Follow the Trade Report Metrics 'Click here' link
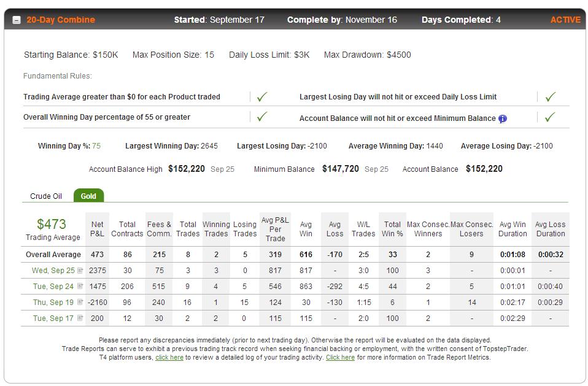This screenshot has width=588, height=386. [340, 357]
